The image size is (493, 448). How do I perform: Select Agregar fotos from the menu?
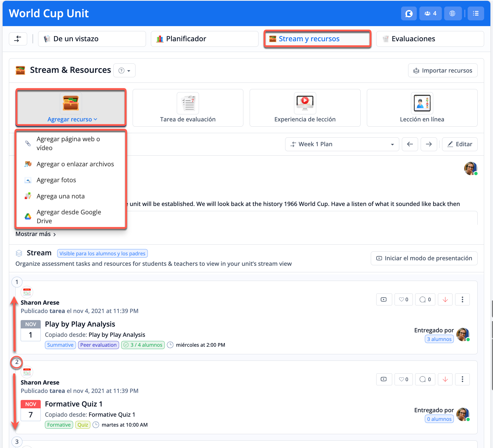tap(56, 180)
